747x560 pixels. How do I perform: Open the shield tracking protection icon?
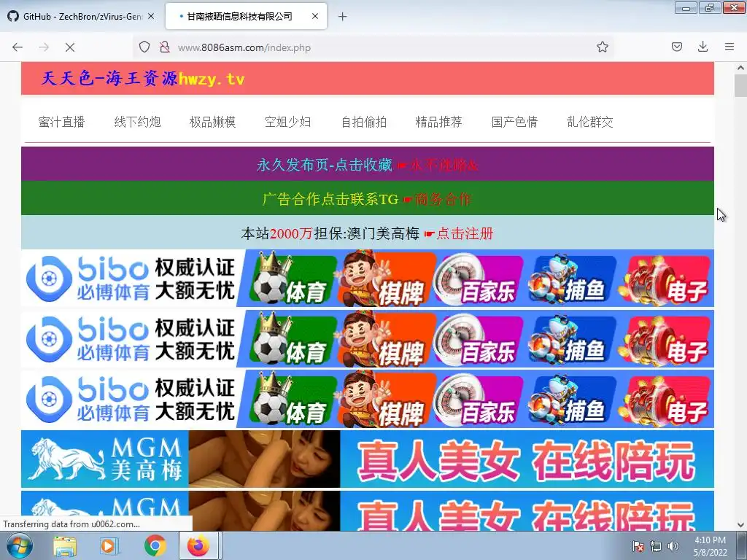click(x=144, y=47)
